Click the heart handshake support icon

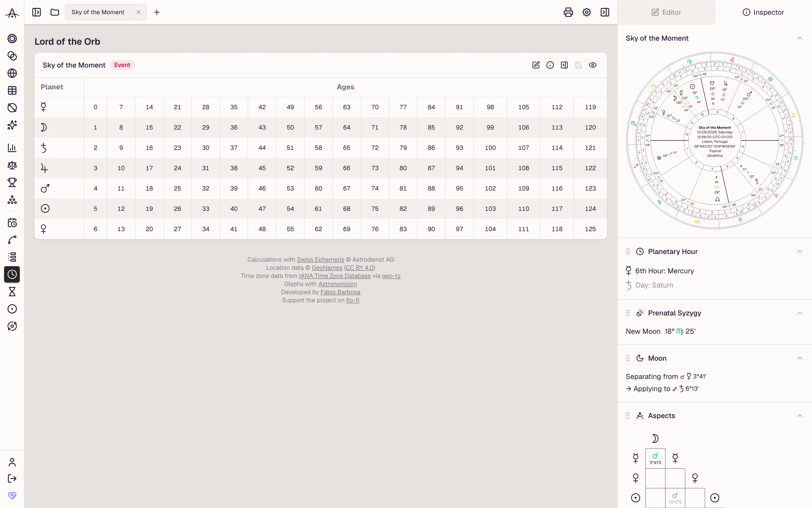[x=12, y=496]
